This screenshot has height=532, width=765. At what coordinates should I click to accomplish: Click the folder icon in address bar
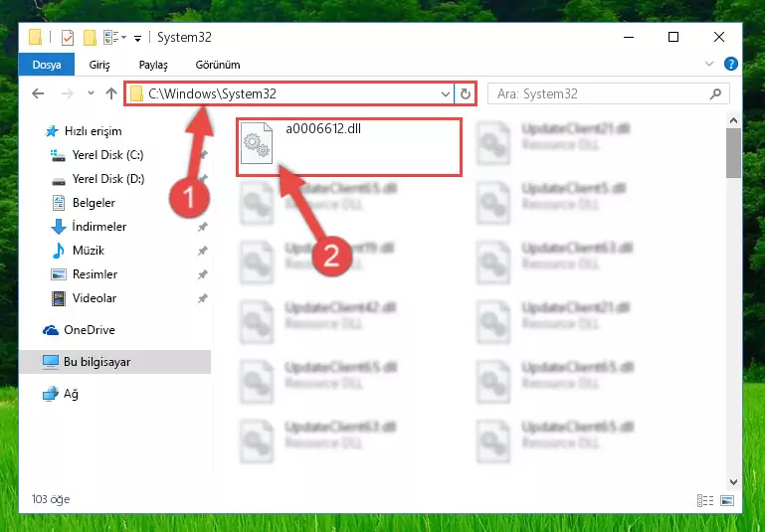click(x=136, y=93)
